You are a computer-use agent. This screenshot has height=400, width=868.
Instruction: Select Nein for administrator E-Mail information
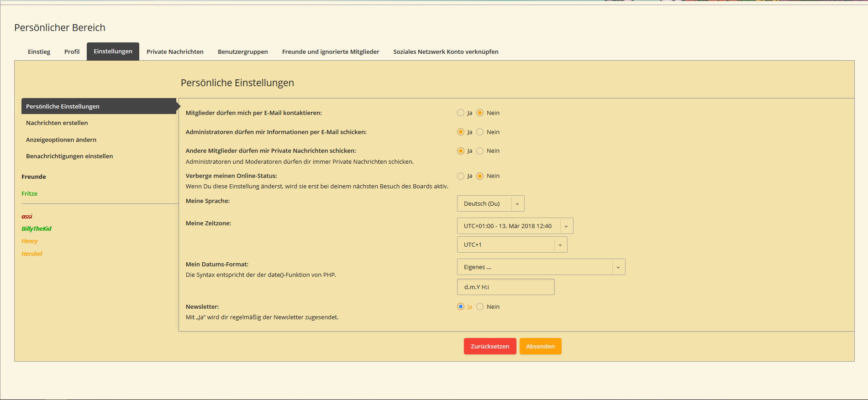point(480,132)
